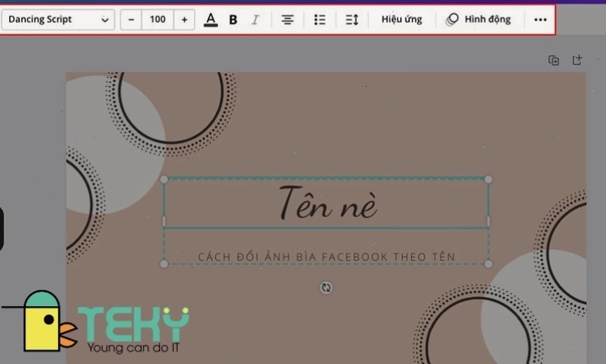Click the top-right corner resize handle
606x364 pixels.
point(489,179)
